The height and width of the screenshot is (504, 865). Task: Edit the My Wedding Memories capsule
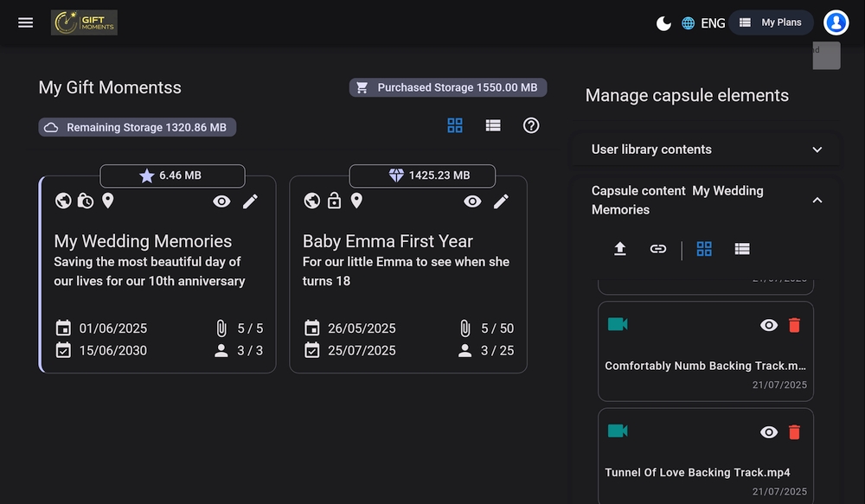click(x=250, y=201)
